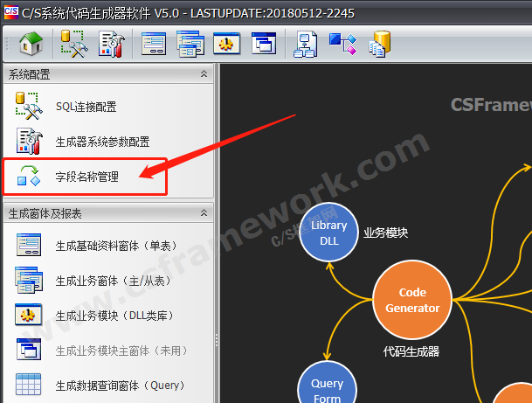Viewport: 532px width, 403px height.
Task: Click the database cylinder toolbar icon
Action: click(379, 43)
